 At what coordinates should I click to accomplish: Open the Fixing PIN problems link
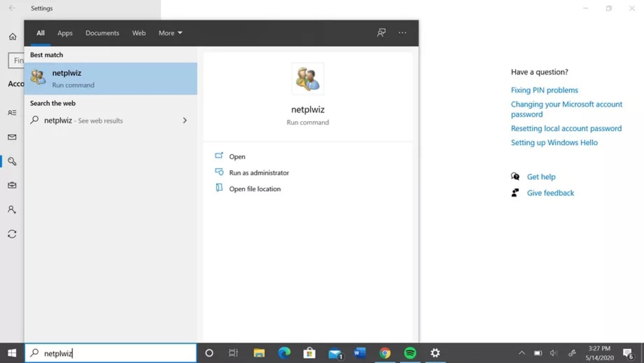(x=544, y=90)
